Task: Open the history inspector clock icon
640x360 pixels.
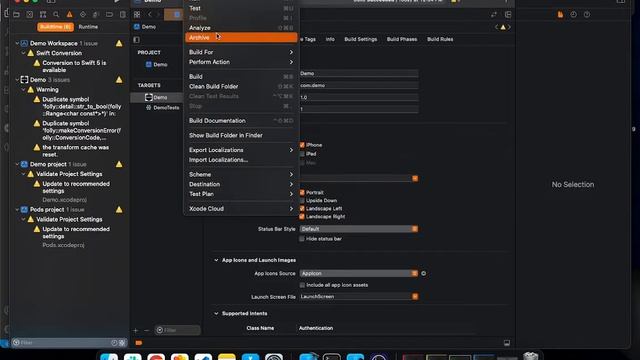Action: 573,15
